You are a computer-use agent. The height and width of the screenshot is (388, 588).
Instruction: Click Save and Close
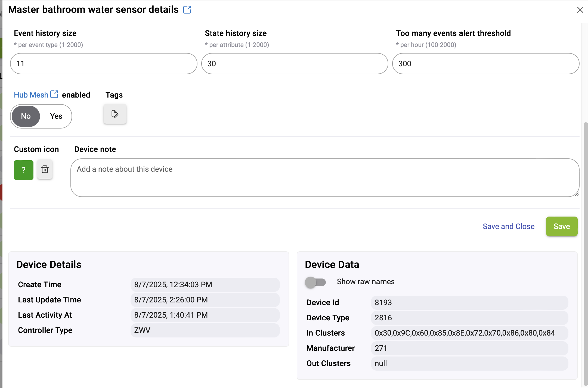509,226
